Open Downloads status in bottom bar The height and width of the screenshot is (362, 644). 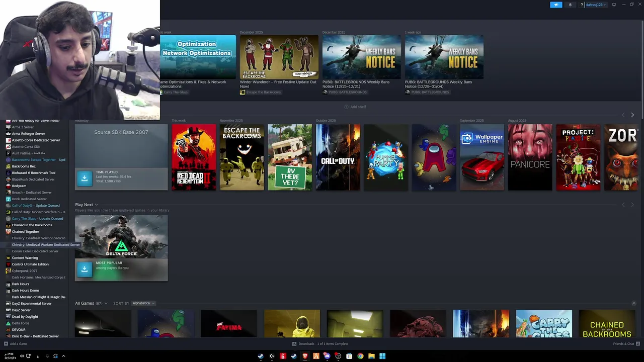(320, 344)
